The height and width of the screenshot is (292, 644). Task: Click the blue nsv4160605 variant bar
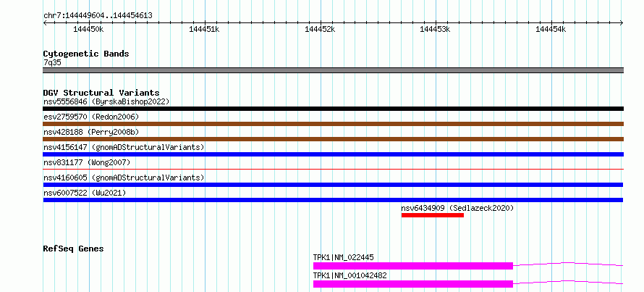click(x=333, y=185)
